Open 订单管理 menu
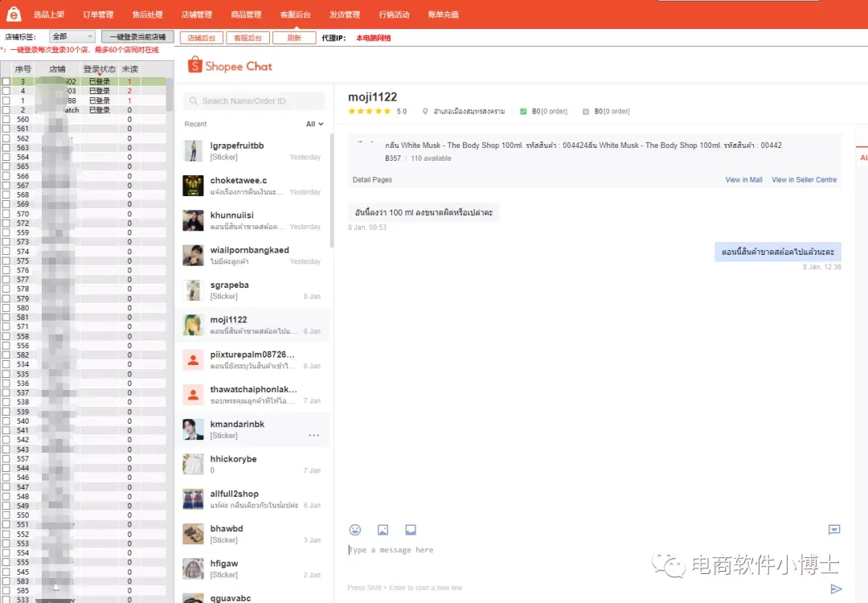Image resolution: width=868 pixels, height=603 pixels. (98, 14)
